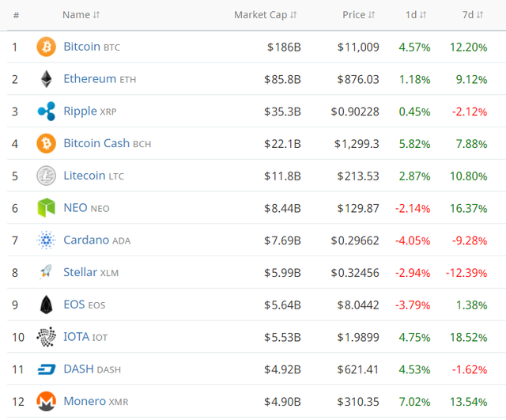506x420 pixels.
Task: Click the Ripple blue logo icon
Action: click(x=47, y=112)
